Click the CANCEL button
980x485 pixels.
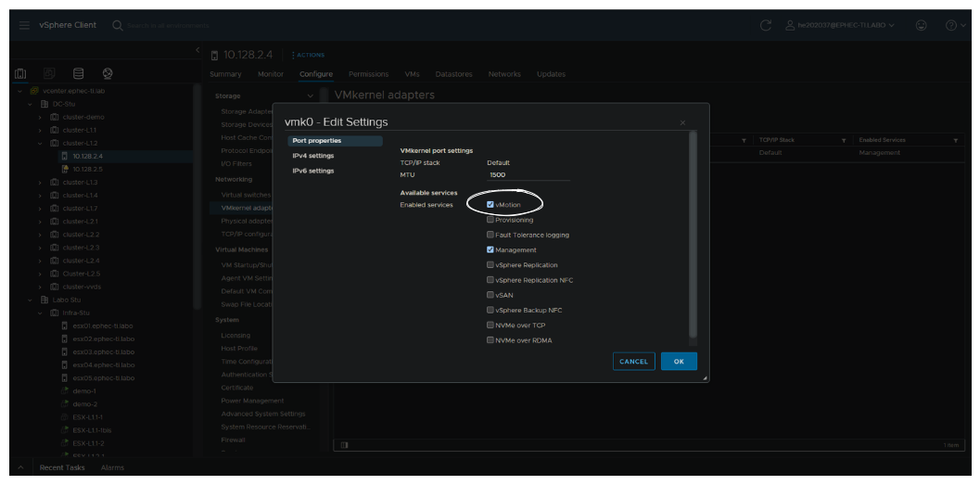[634, 362]
